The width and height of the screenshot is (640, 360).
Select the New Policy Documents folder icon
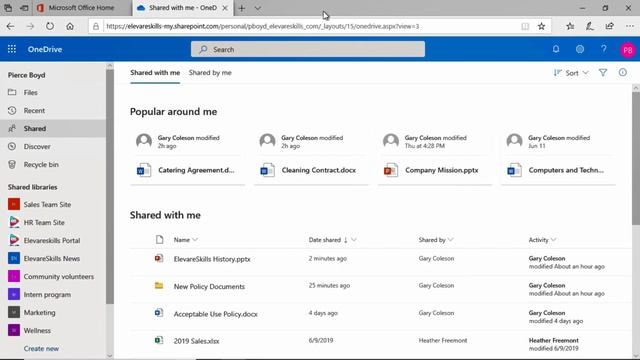[x=159, y=286]
